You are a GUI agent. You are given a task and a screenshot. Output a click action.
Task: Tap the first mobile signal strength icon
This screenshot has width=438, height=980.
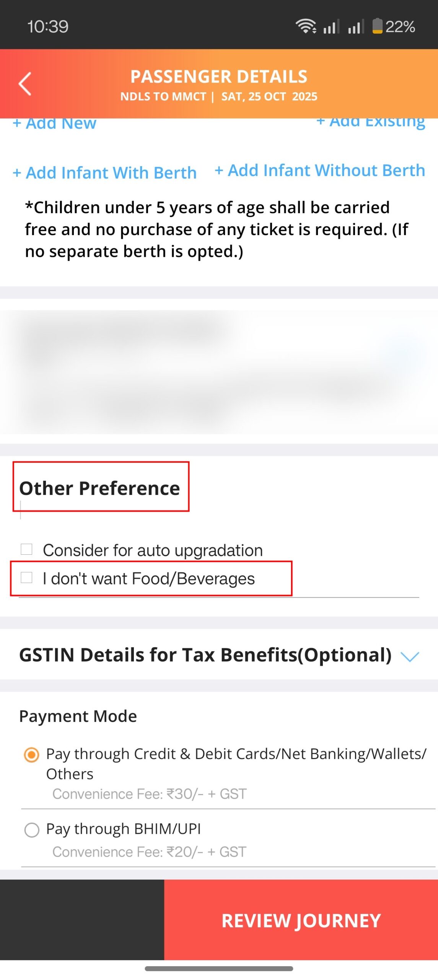pyautogui.click(x=331, y=27)
